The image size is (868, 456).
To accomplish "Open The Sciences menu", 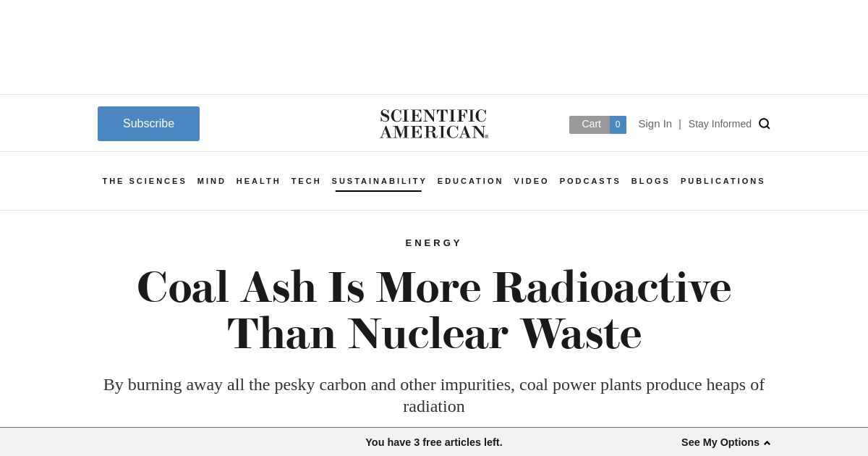I will [x=145, y=181].
